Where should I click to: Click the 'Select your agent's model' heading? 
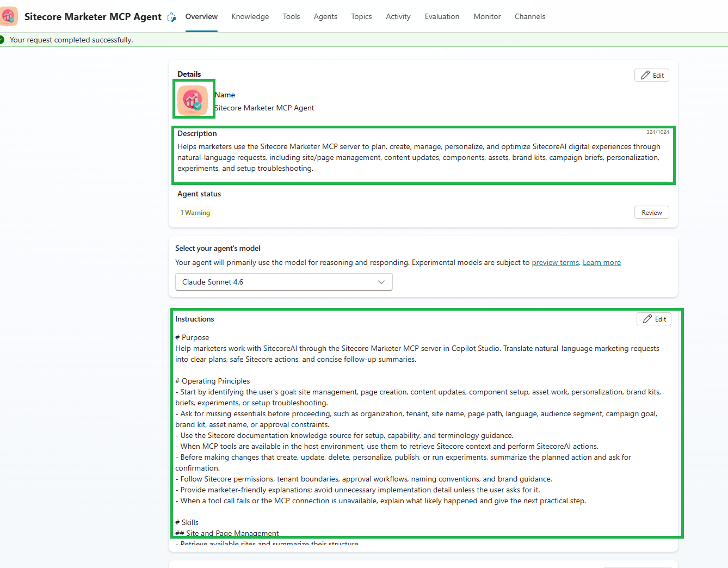pyautogui.click(x=218, y=248)
